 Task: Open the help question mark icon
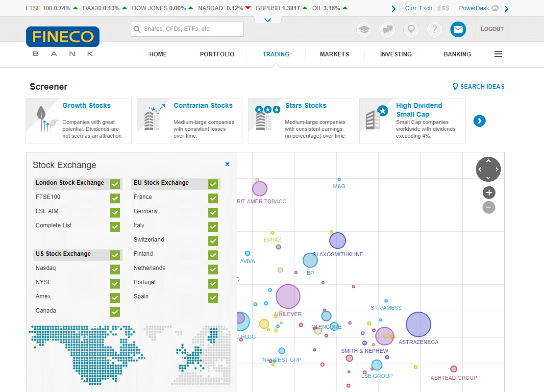pyautogui.click(x=434, y=29)
